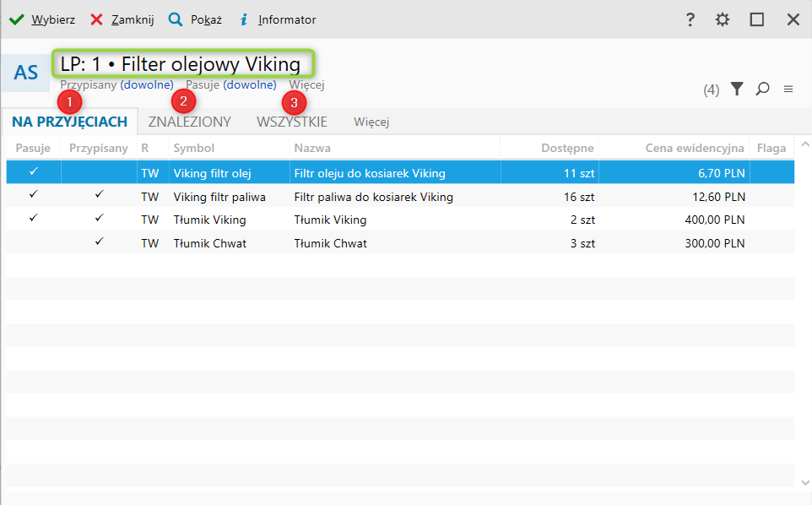
Task: Click the Pokaż button label
Action: tap(206, 19)
